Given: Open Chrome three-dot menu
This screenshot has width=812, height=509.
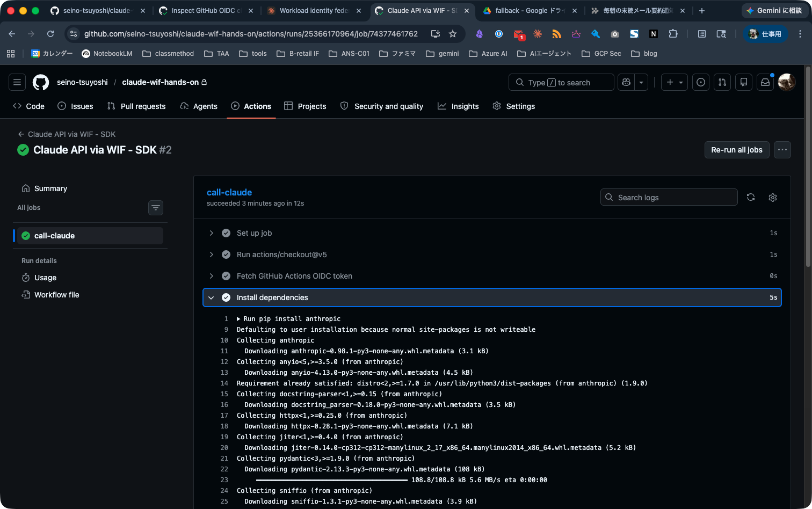Looking at the screenshot, I should click(x=800, y=34).
